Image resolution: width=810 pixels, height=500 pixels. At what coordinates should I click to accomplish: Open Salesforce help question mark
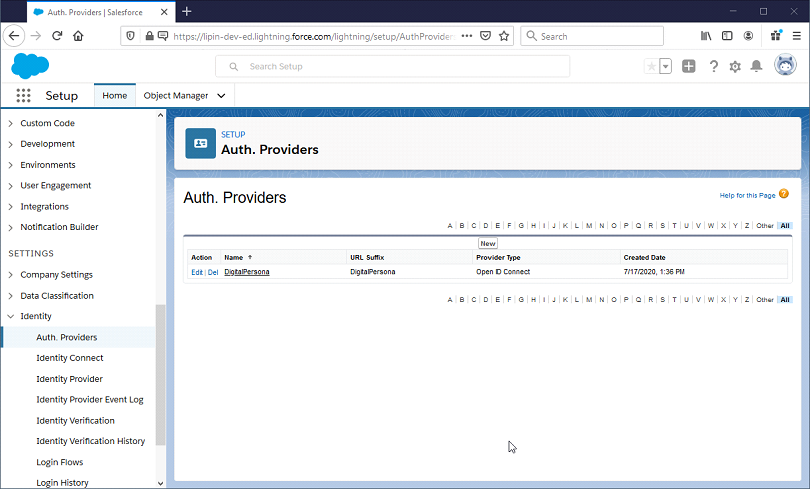point(713,66)
